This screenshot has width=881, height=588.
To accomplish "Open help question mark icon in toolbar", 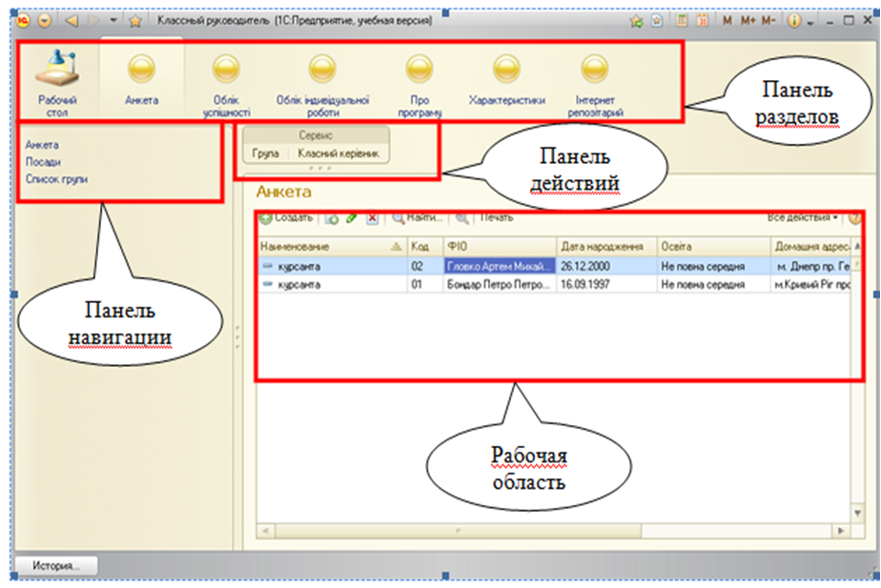I will point(854,218).
